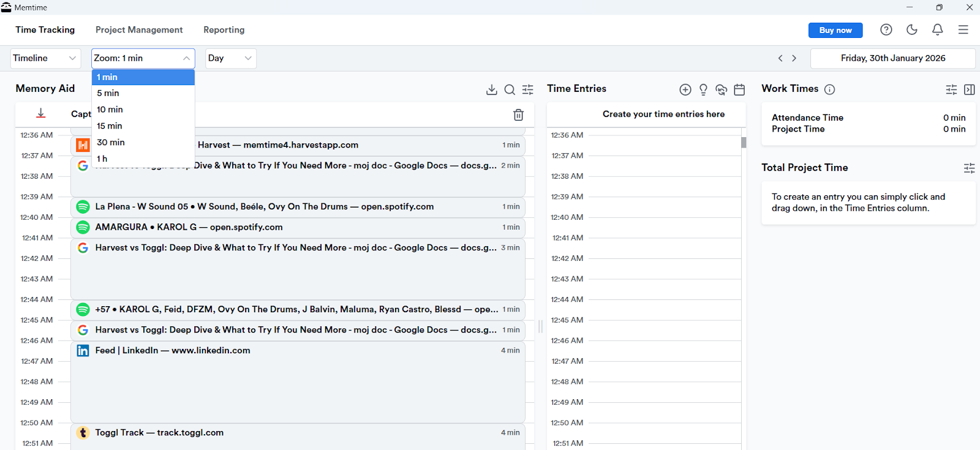Collapse the right sidebar panel icon
This screenshot has height=450, width=980.
[970, 89]
